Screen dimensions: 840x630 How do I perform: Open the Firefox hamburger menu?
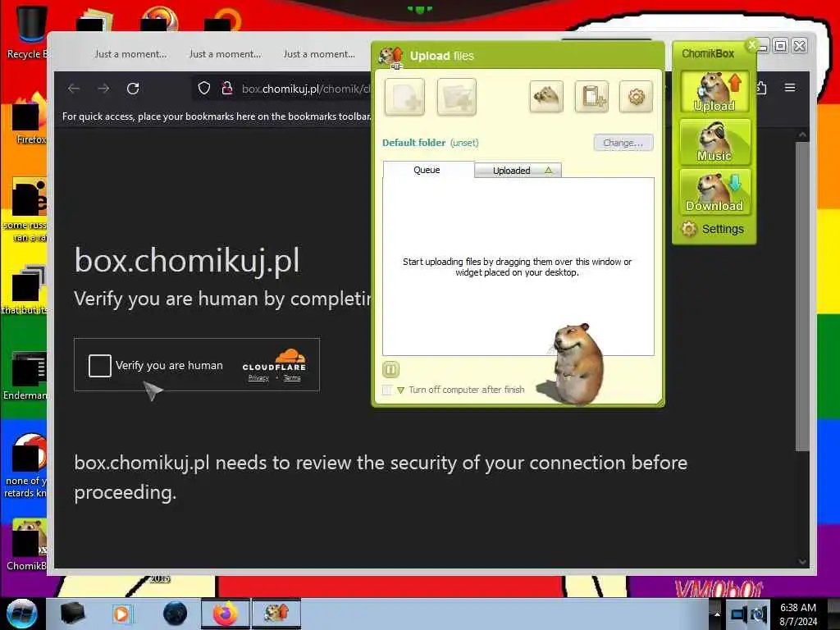click(x=790, y=88)
